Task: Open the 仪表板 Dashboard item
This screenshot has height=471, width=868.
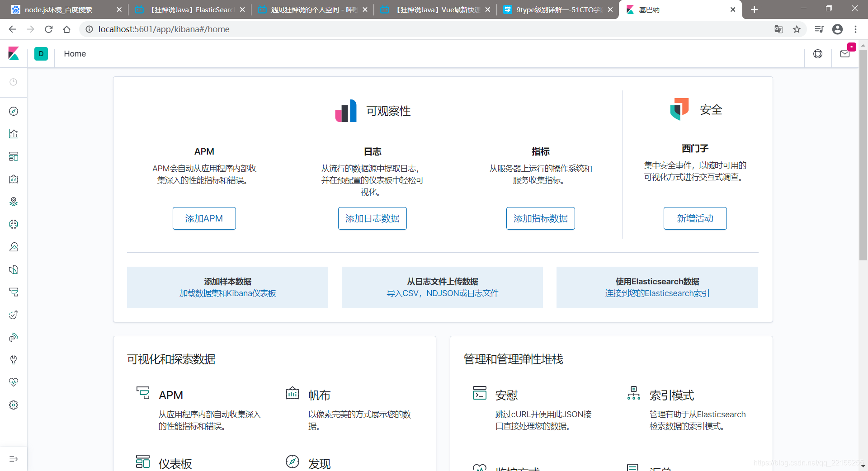Action: click(x=175, y=464)
